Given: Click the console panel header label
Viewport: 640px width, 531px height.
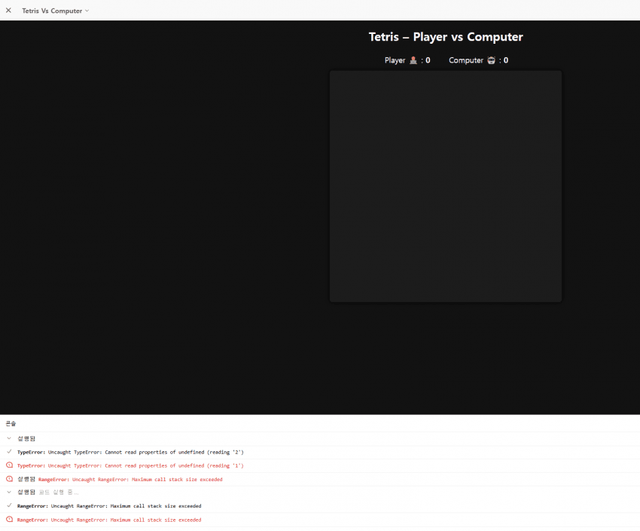Looking at the screenshot, I should 11,424.
